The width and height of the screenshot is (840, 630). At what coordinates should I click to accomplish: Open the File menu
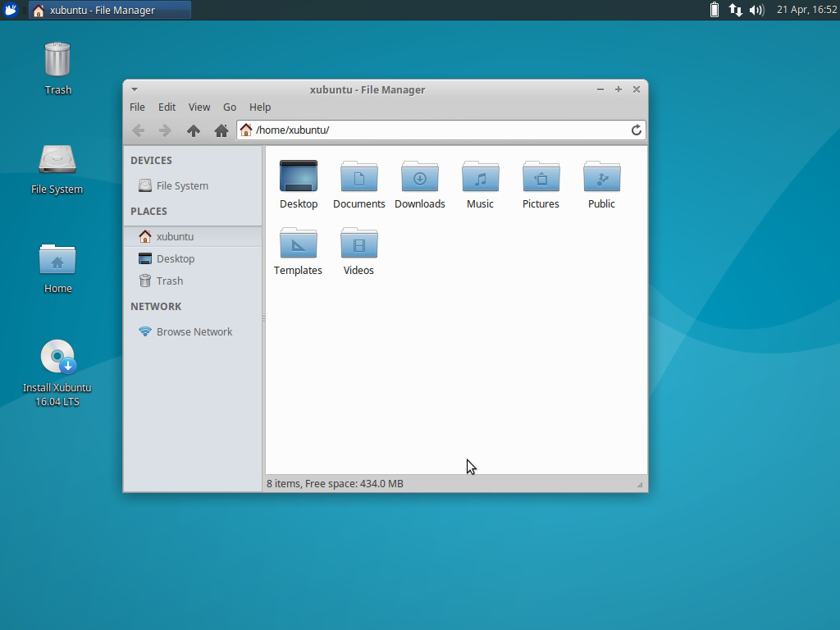click(136, 107)
